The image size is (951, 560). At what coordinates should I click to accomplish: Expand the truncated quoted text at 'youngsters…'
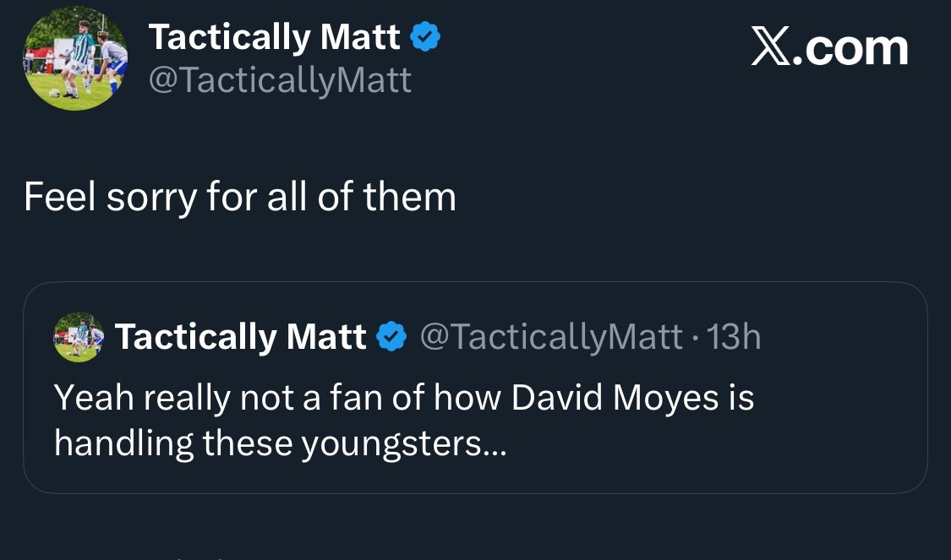[439, 443]
